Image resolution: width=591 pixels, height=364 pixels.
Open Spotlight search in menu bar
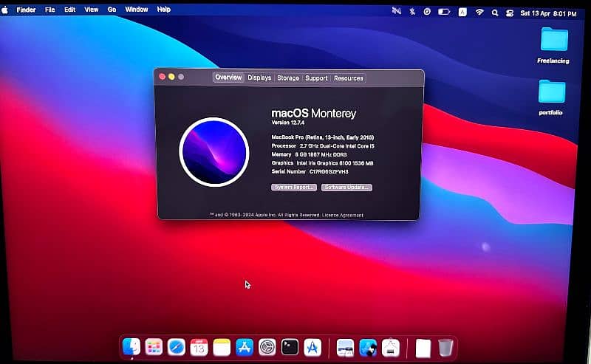(496, 12)
